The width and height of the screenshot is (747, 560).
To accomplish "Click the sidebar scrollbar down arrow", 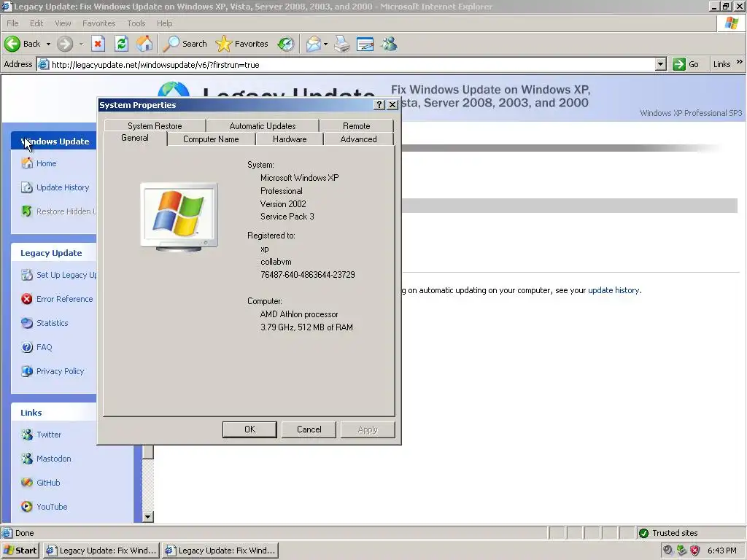I will coord(147,517).
